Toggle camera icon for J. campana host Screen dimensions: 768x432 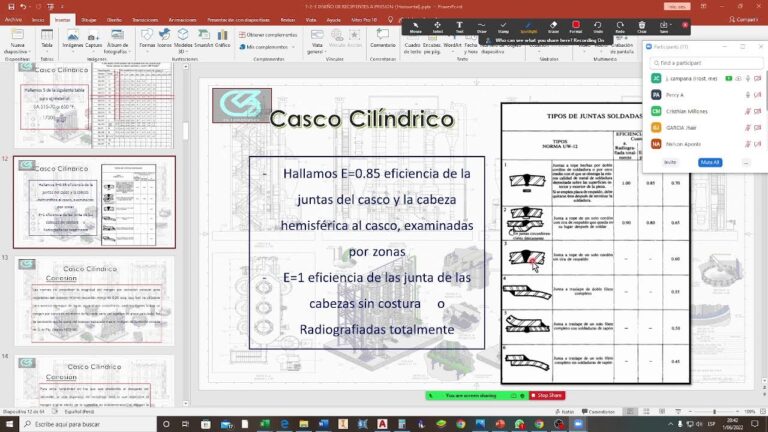point(758,78)
